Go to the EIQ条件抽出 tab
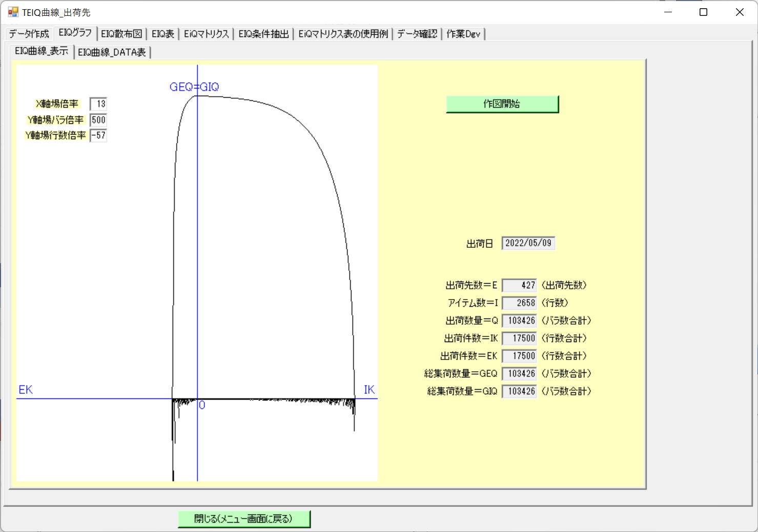 coord(263,34)
